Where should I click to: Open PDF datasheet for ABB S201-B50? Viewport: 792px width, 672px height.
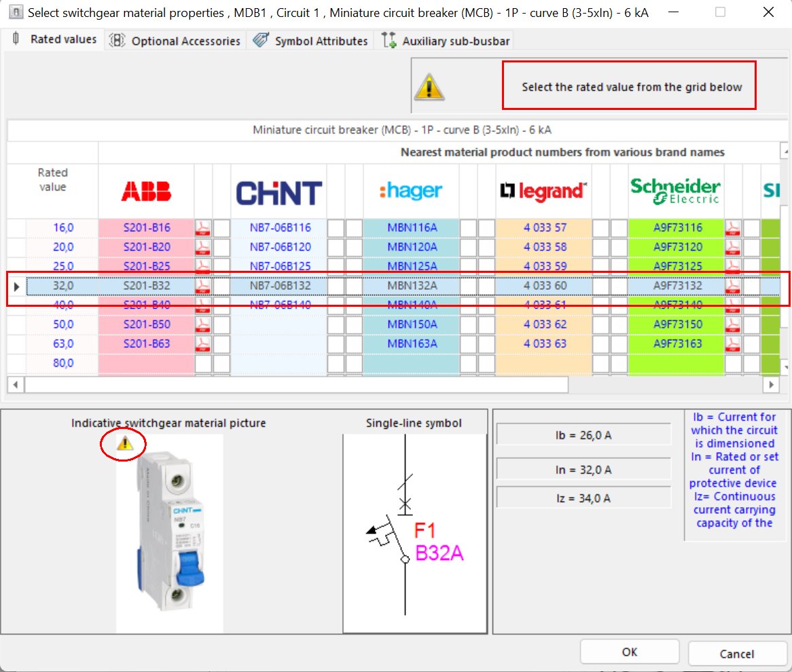(202, 324)
